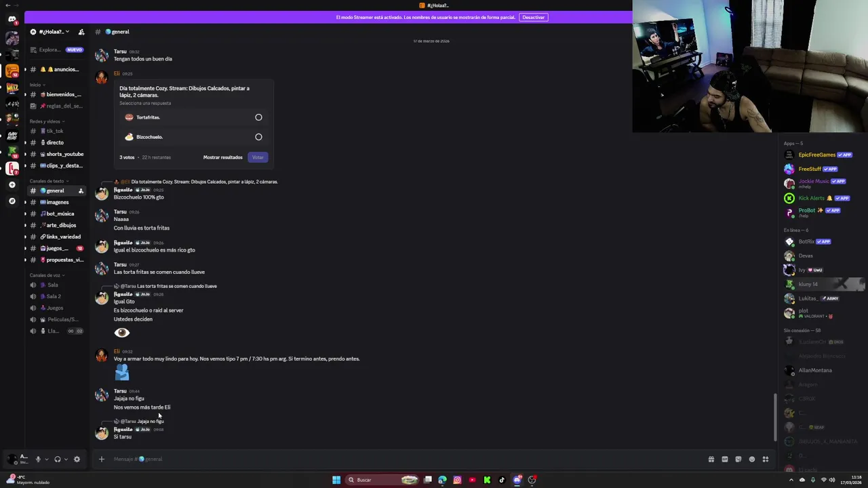The height and width of the screenshot is (488, 868).
Task: Open microphone input options arrow
Action: [46, 460]
